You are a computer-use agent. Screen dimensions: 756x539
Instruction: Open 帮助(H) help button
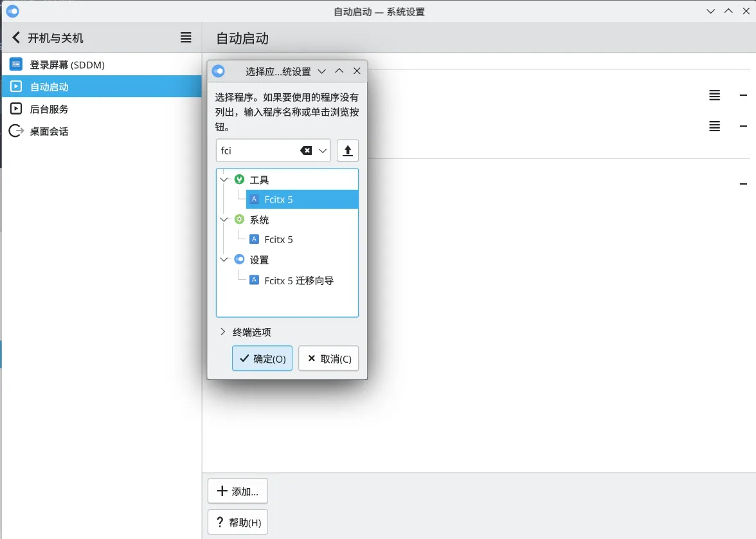[238, 522]
